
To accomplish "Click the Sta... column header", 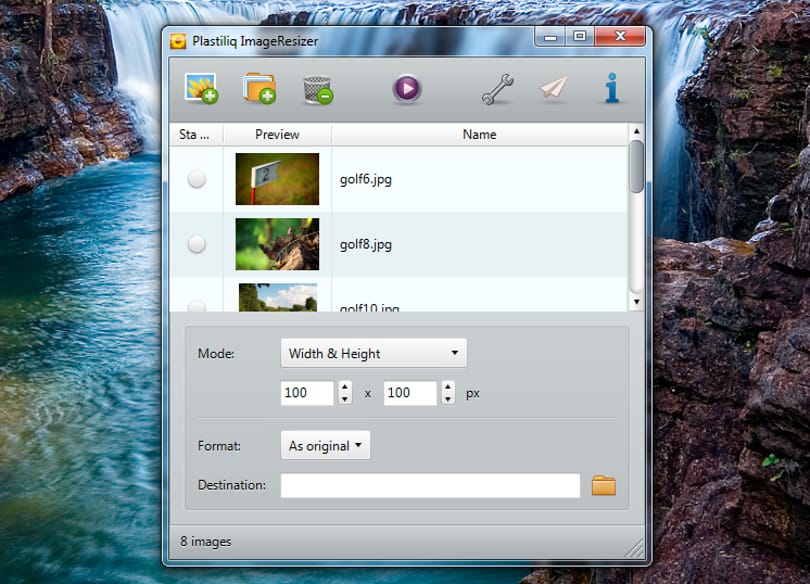I will pyautogui.click(x=196, y=134).
